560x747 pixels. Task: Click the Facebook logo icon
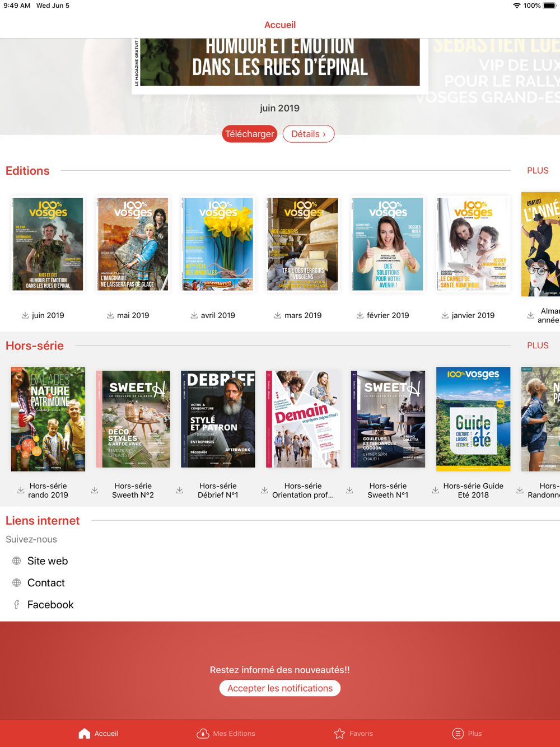pos(17,604)
